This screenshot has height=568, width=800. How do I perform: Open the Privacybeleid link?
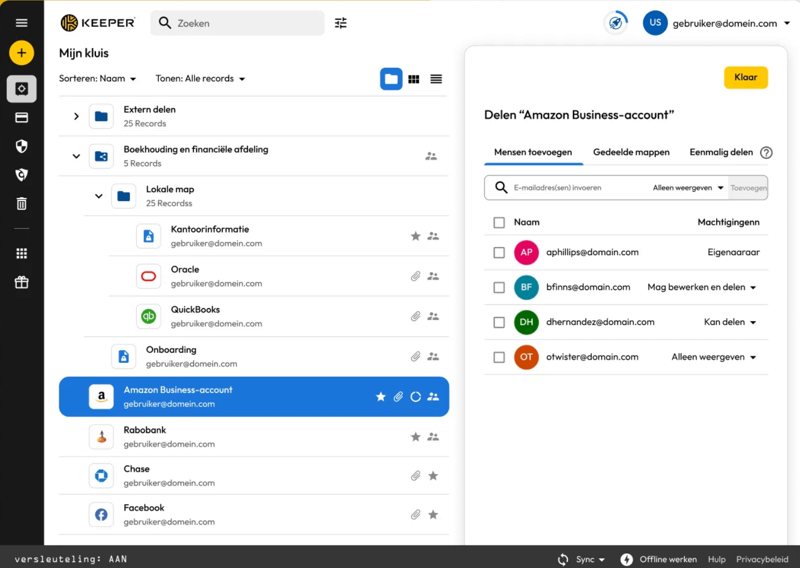tap(762, 560)
